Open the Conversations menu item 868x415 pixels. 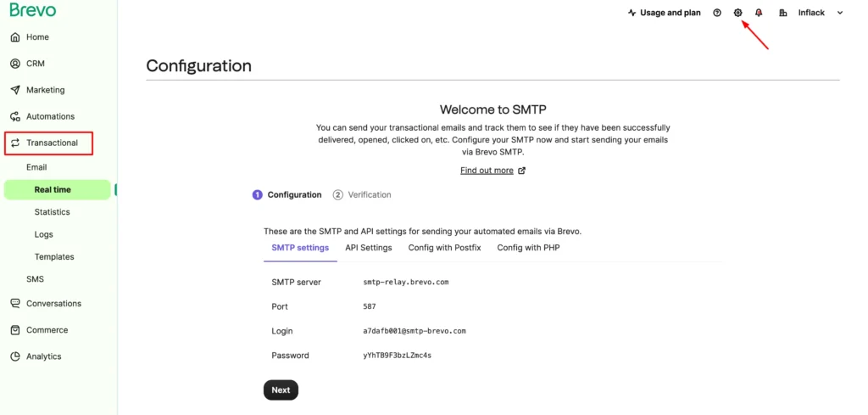[x=53, y=304]
